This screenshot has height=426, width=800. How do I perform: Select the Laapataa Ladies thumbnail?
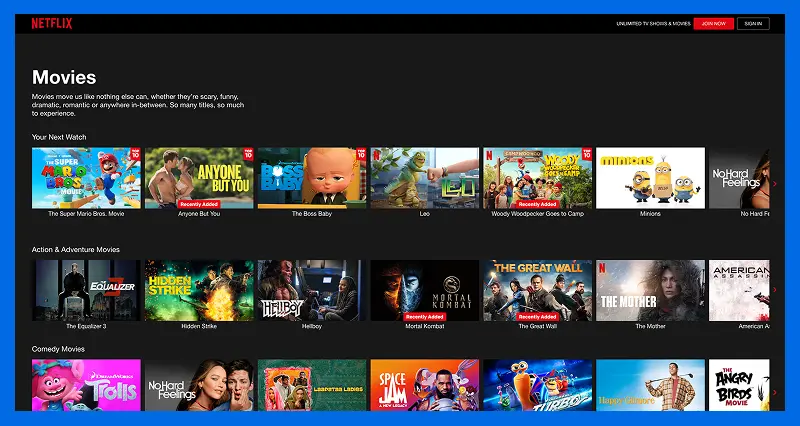click(x=312, y=385)
